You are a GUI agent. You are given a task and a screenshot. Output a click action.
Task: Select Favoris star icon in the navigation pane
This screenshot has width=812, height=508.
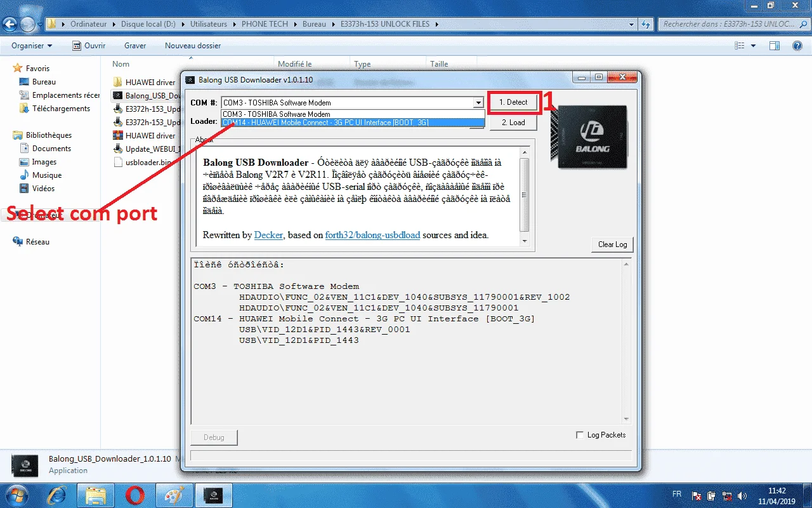tap(18, 68)
